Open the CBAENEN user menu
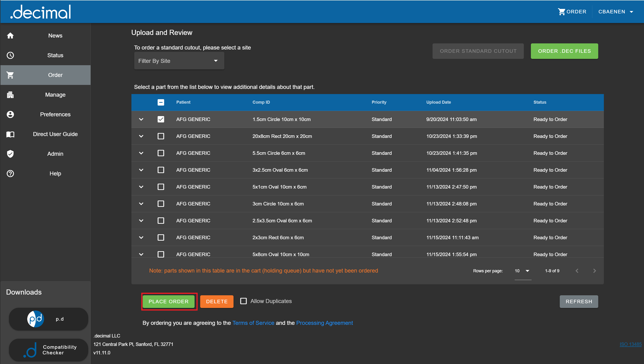The height and width of the screenshot is (364, 644). 616,12
